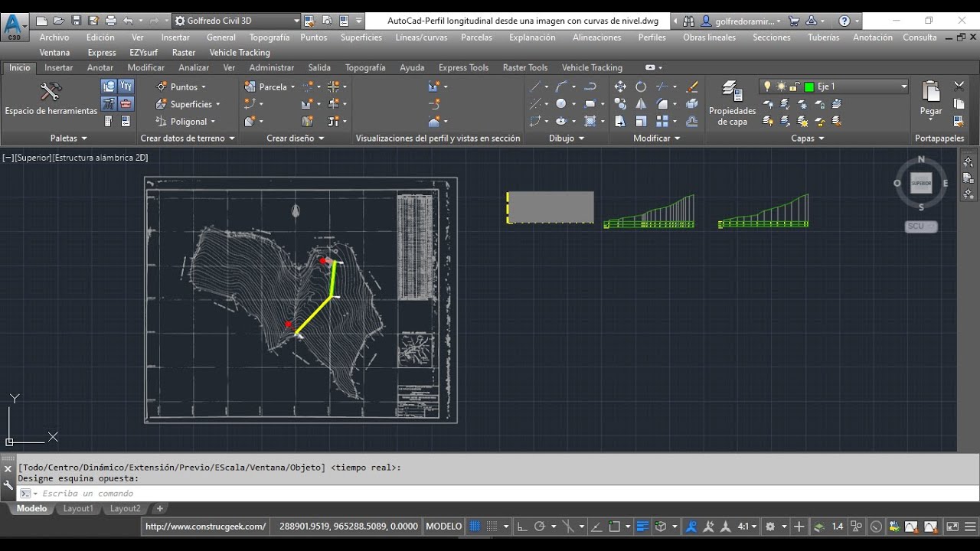Select the Mirror tool in Modificar
980x551 pixels.
pos(641,104)
